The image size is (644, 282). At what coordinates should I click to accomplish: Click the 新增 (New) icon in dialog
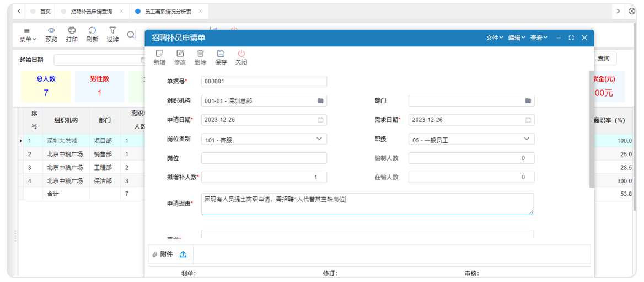point(159,54)
